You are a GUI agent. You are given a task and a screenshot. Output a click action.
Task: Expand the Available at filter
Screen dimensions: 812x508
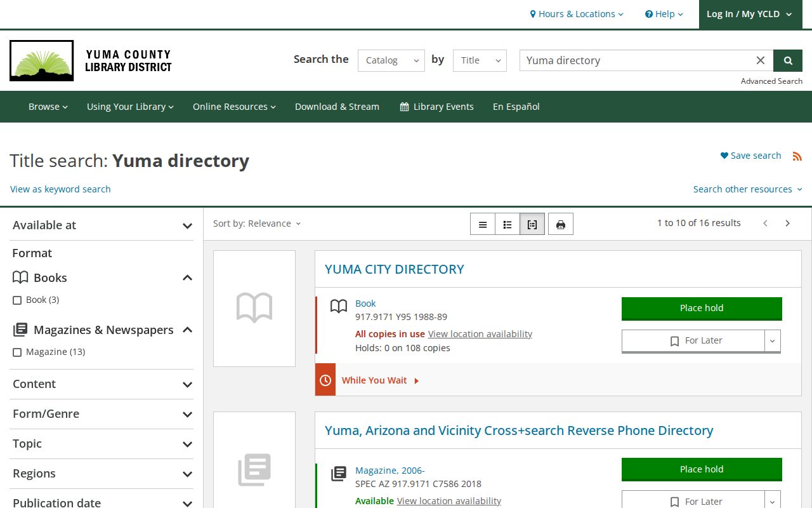[101, 225]
